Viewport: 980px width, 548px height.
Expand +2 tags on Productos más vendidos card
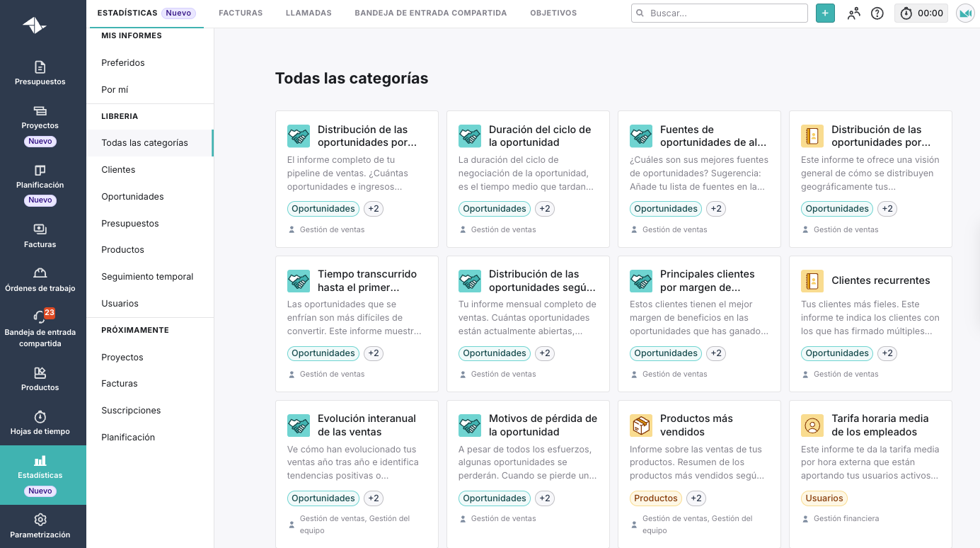pos(696,498)
